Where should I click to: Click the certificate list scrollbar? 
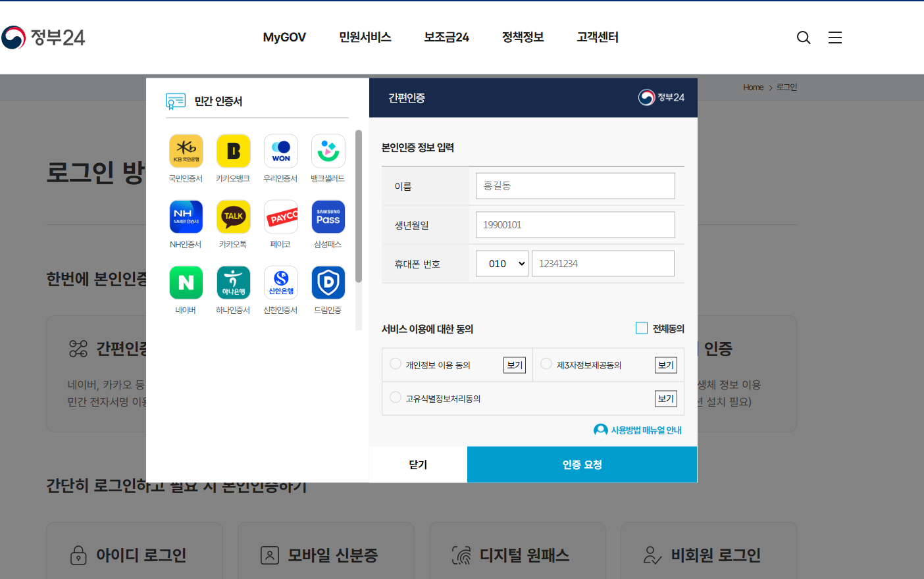(359, 206)
